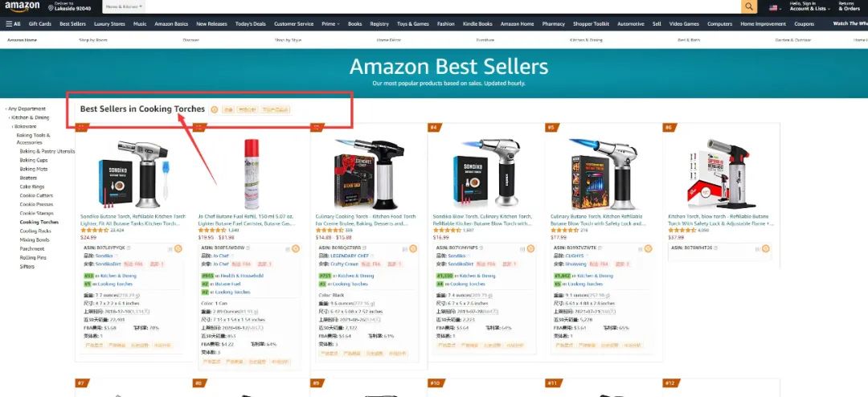Open the Culinary Cooking Torch product image
Viewport: 868px width, 397px height.
369,173
